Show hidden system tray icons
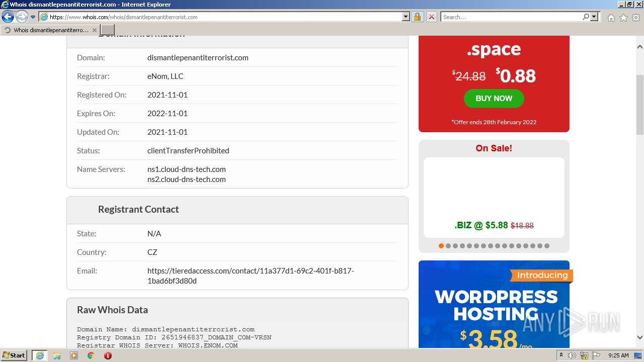The image size is (644, 362). [x=561, y=355]
